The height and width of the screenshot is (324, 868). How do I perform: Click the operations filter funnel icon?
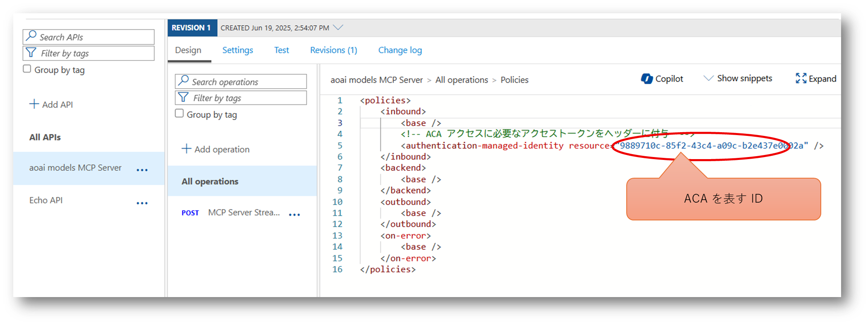pyautogui.click(x=183, y=97)
